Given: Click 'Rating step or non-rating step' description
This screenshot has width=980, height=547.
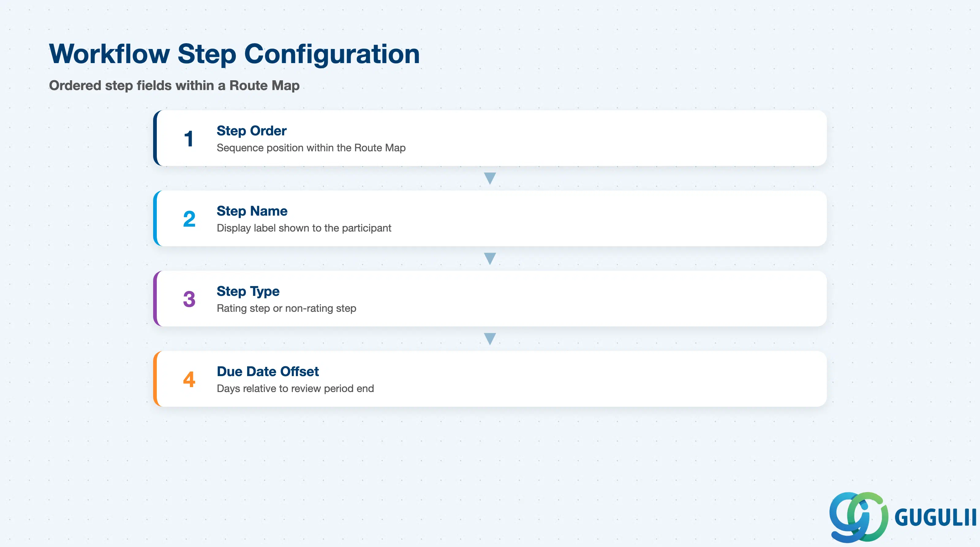Looking at the screenshot, I should (x=286, y=308).
